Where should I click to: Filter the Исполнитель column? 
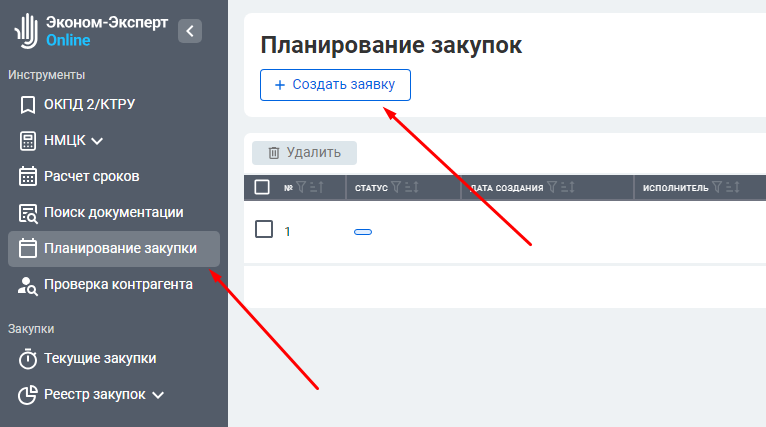pyautogui.click(x=717, y=187)
